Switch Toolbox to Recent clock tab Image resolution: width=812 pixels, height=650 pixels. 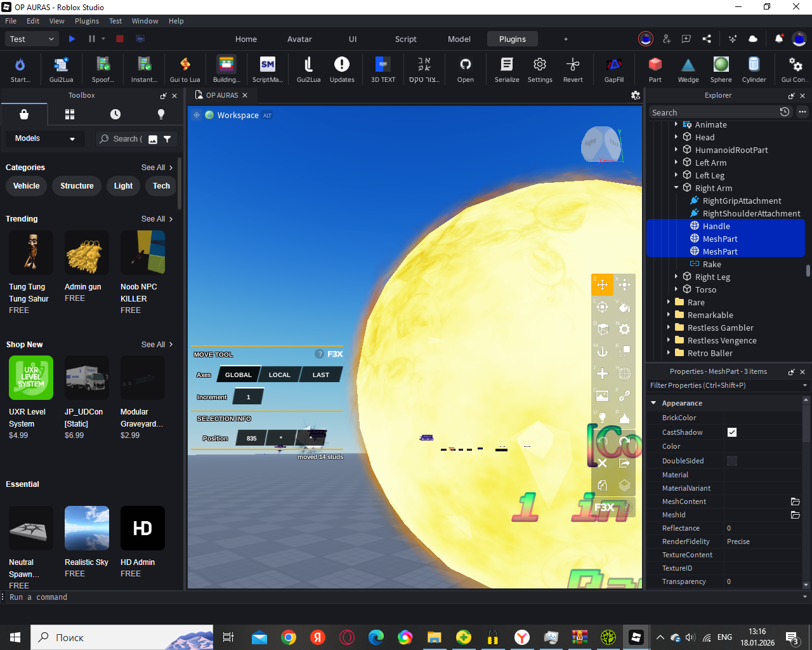115,114
